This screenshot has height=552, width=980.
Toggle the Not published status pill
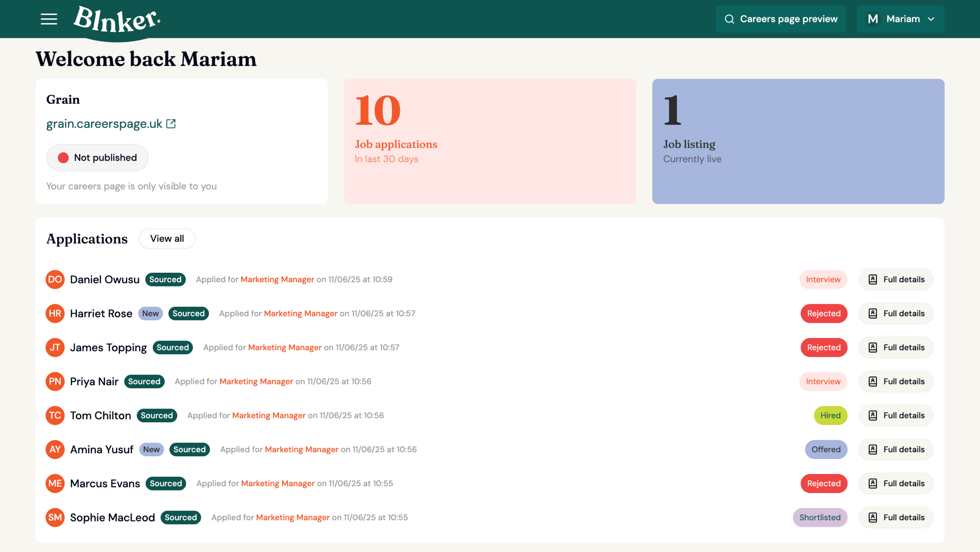pos(97,158)
